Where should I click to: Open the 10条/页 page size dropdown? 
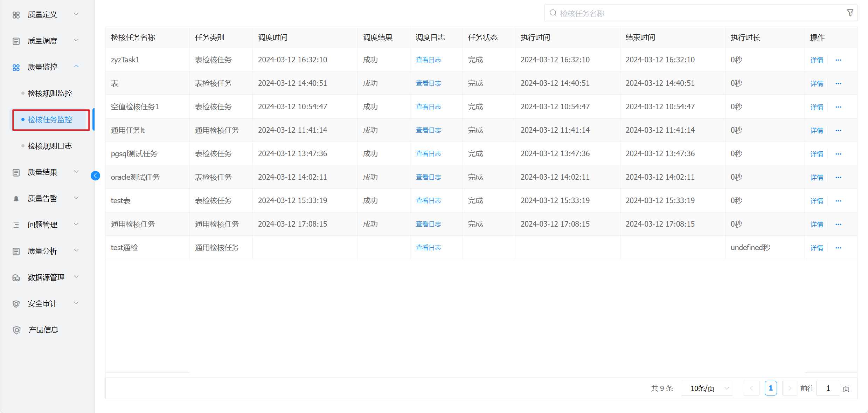tap(707, 388)
